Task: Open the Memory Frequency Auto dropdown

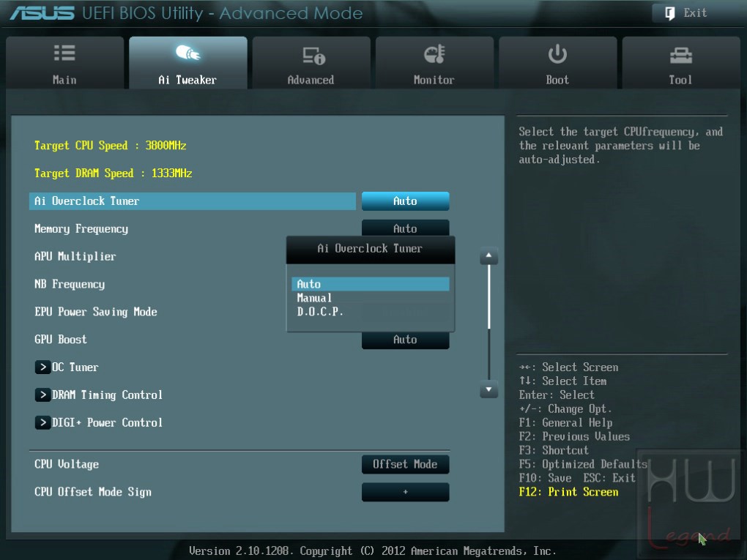Action: click(x=406, y=228)
